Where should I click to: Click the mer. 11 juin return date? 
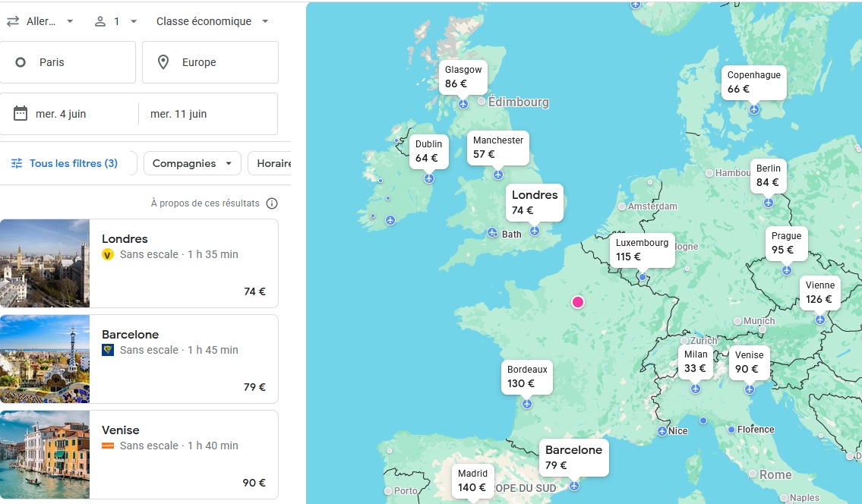coord(178,114)
